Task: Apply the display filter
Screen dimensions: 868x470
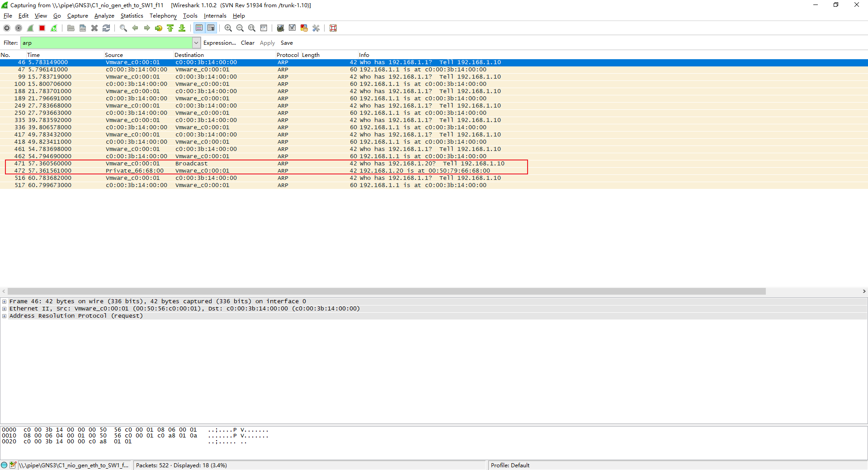Action: coord(267,43)
